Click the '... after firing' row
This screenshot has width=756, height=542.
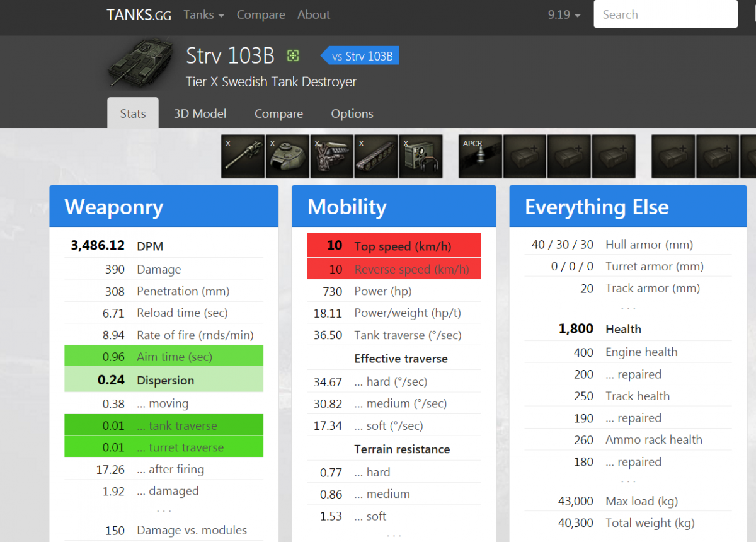pyautogui.click(x=164, y=470)
